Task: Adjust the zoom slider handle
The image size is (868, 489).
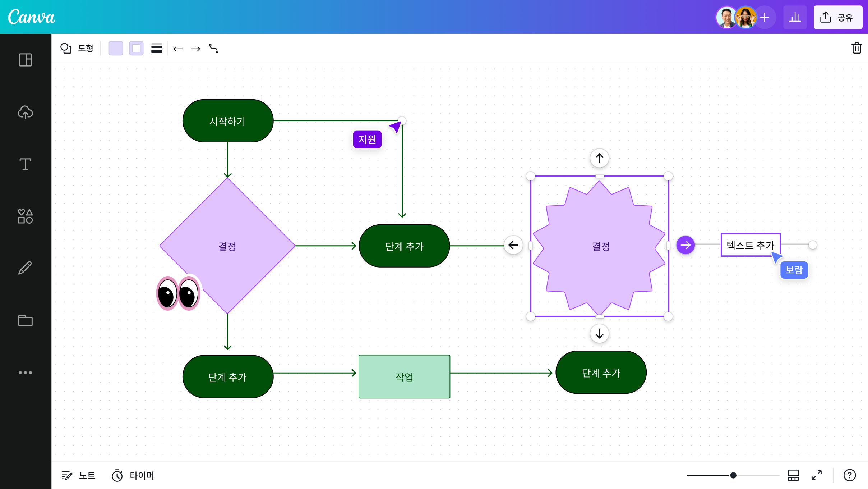Action: point(733,475)
